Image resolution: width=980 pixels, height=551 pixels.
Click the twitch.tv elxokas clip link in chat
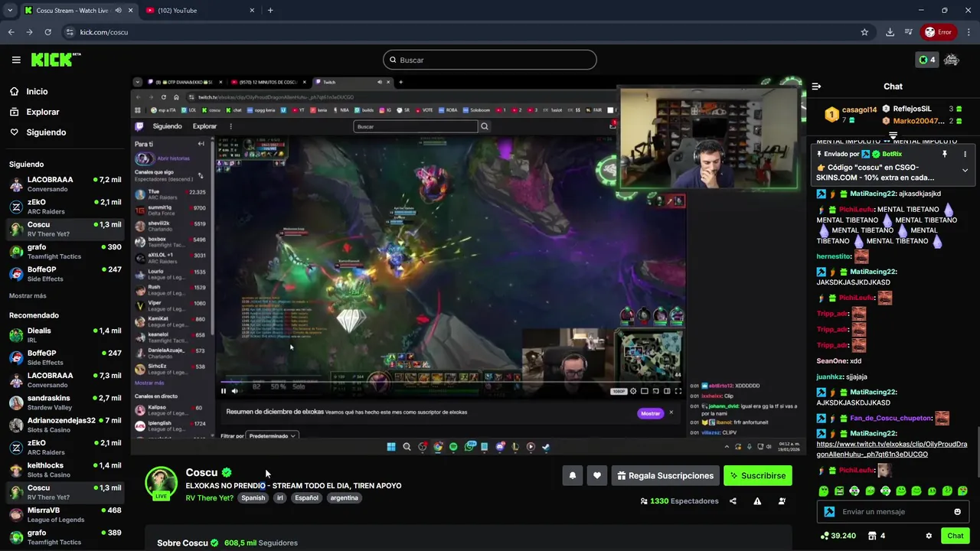click(892, 449)
